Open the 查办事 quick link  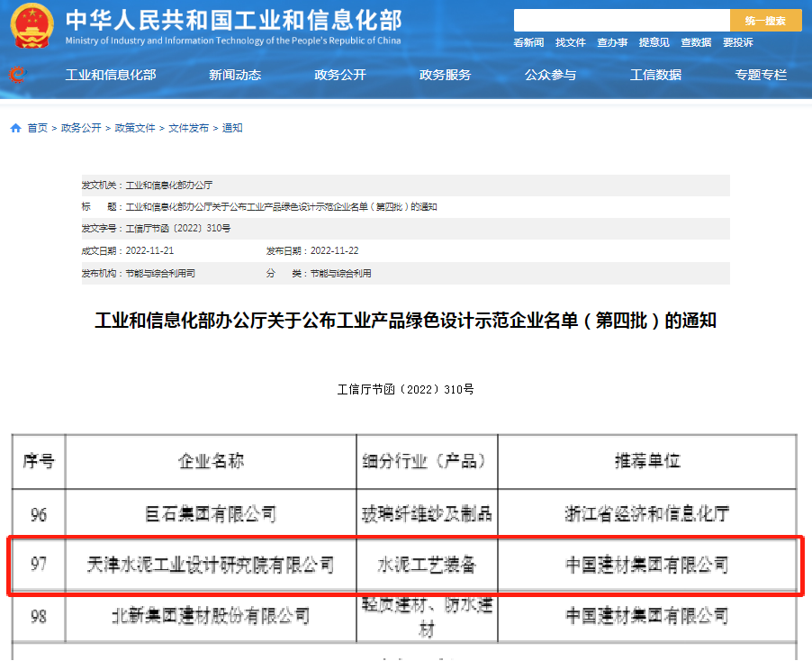pyautogui.click(x=613, y=42)
